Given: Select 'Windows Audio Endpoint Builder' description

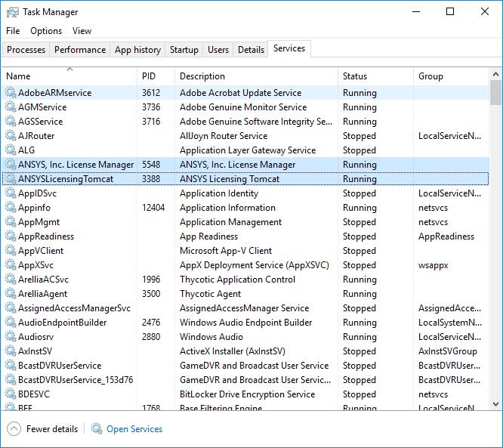Looking at the screenshot, I should click(245, 322).
